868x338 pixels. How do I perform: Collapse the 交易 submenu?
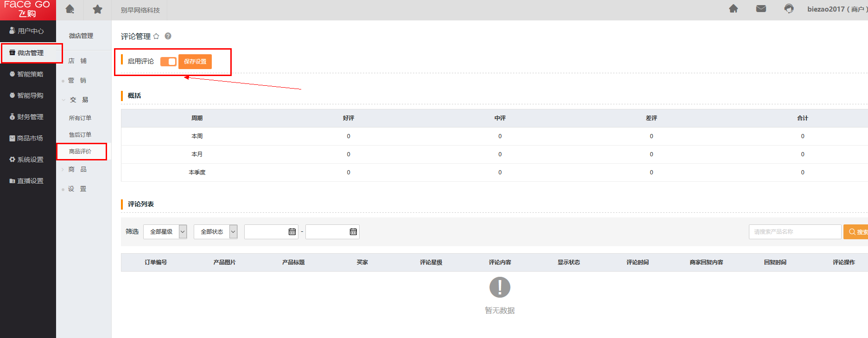click(x=78, y=100)
